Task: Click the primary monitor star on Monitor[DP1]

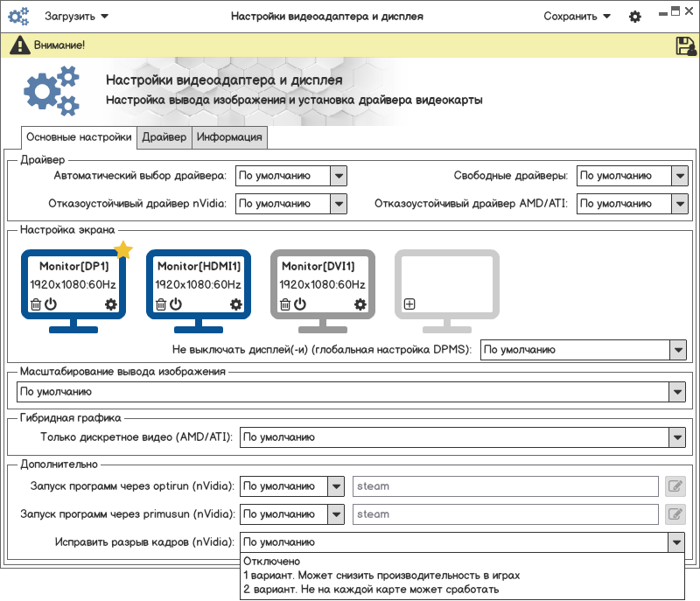Action: pyautogui.click(x=123, y=250)
